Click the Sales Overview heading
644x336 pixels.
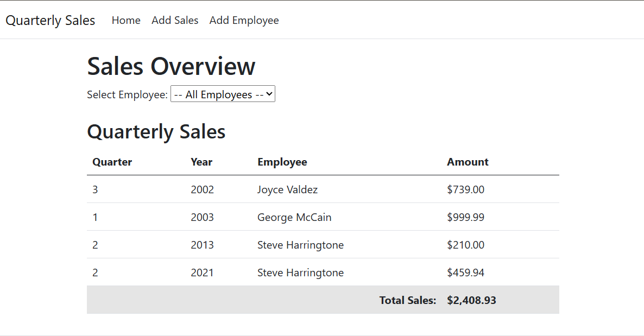(x=171, y=66)
